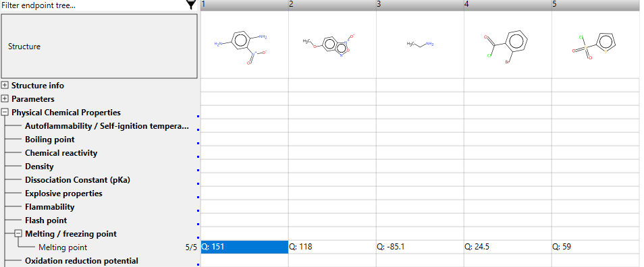
Task: Select the Boiling point tree item
Action: pyautogui.click(x=50, y=140)
